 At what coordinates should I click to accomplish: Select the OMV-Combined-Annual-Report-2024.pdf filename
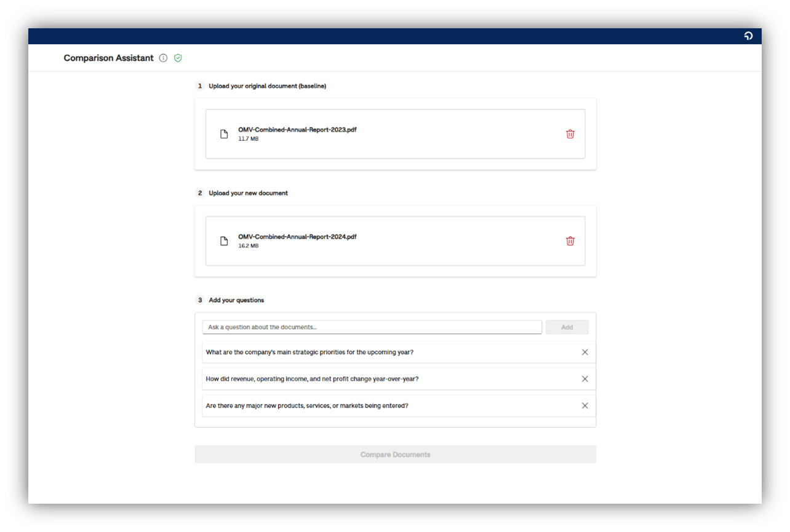coord(297,237)
